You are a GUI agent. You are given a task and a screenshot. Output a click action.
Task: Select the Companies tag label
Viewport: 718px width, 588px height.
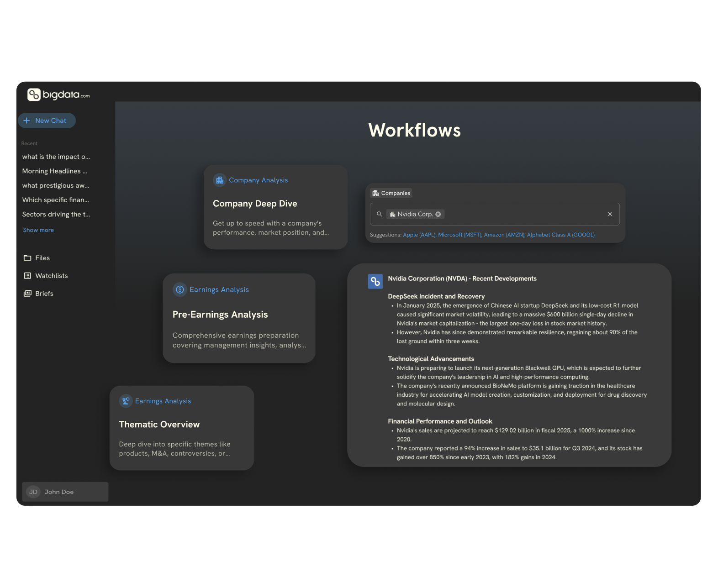[396, 193]
